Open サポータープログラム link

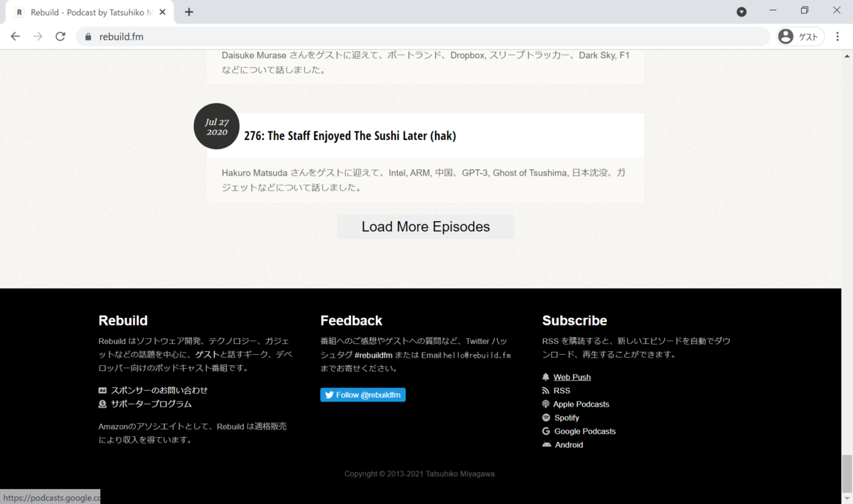(151, 404)
